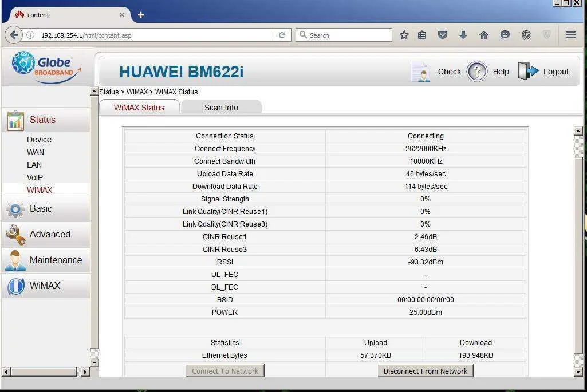Image resolution: width=587 pixels, height=392 pixels.
Task: Go to the browser Home icon
Action: point(484,35)
